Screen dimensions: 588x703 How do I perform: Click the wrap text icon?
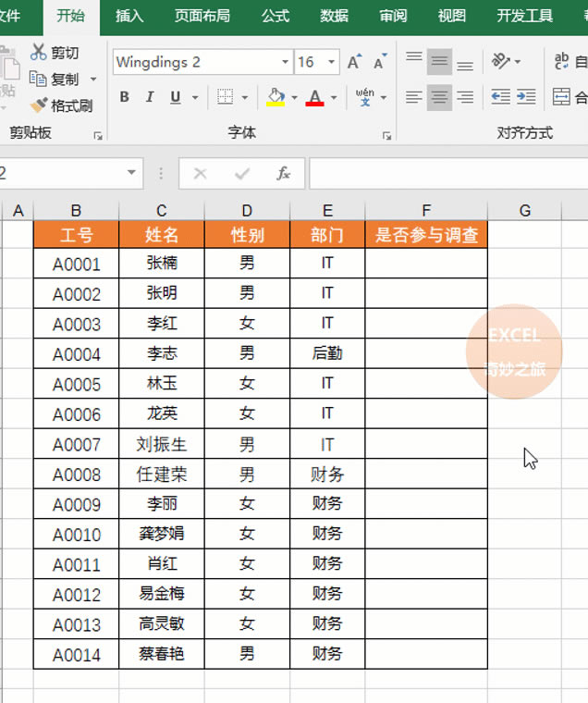(x=561, y=61)
